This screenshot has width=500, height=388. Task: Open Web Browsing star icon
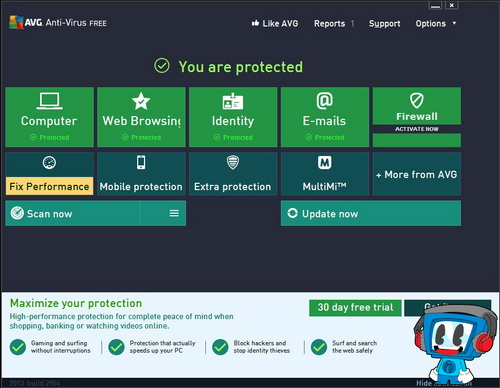click(x=141, y=101)
